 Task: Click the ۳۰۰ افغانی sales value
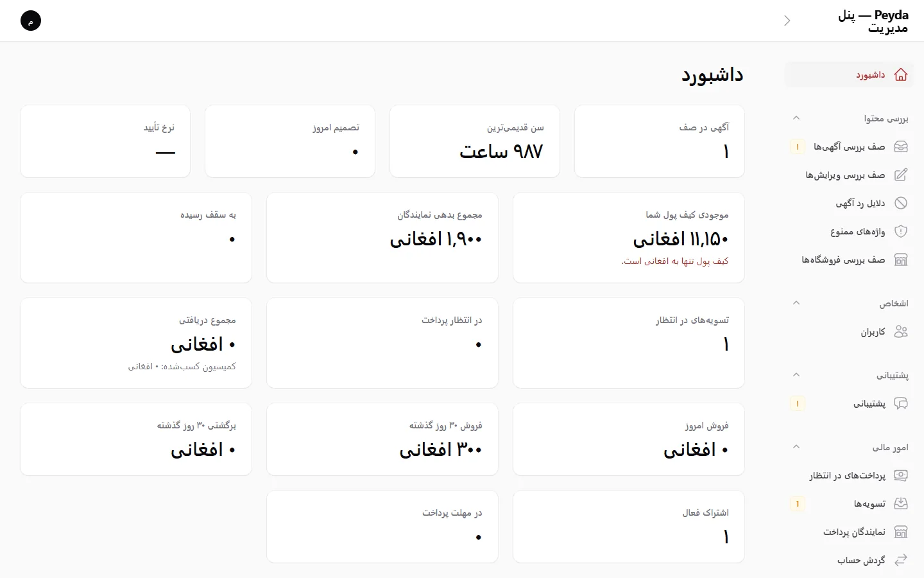point(441,450)
